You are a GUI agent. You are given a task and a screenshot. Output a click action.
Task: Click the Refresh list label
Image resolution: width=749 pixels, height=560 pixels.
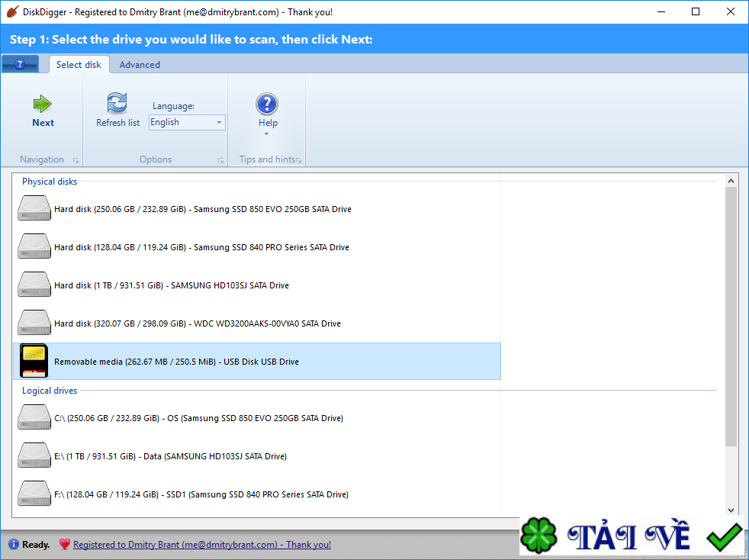118,123
